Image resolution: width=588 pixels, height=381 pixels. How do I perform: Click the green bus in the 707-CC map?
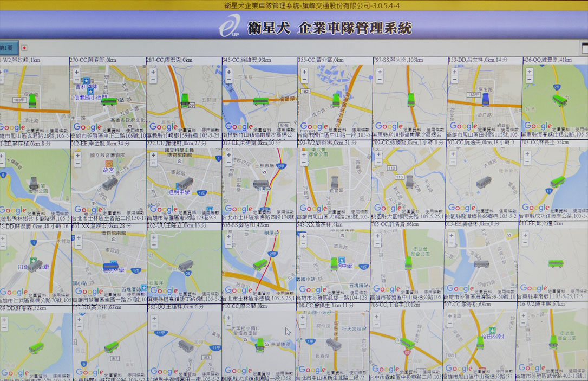tap(480, 343)
